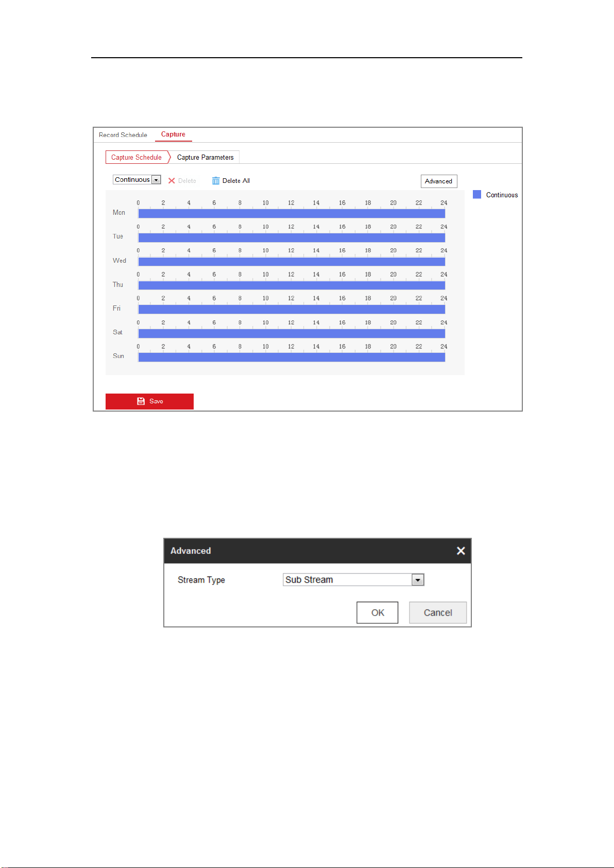The height and width of the screenshot is (868, 614).
Task: Click the Advanced dialog title
Action: click(x=191, y=551)
